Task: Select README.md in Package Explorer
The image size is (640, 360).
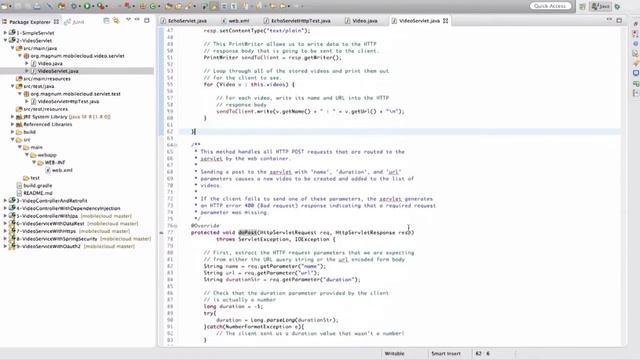Action: [x=38, y=193]
